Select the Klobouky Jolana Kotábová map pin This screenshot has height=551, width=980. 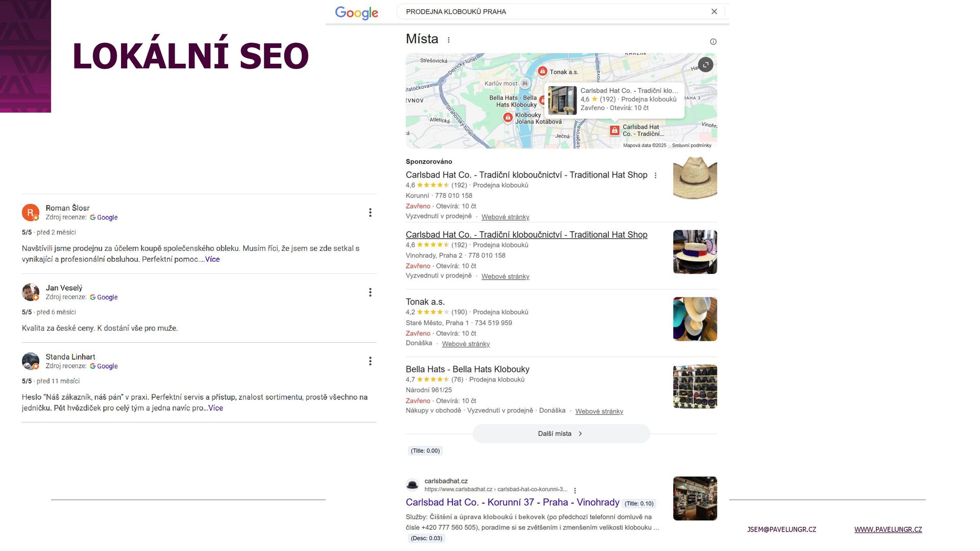click(507, 118)
